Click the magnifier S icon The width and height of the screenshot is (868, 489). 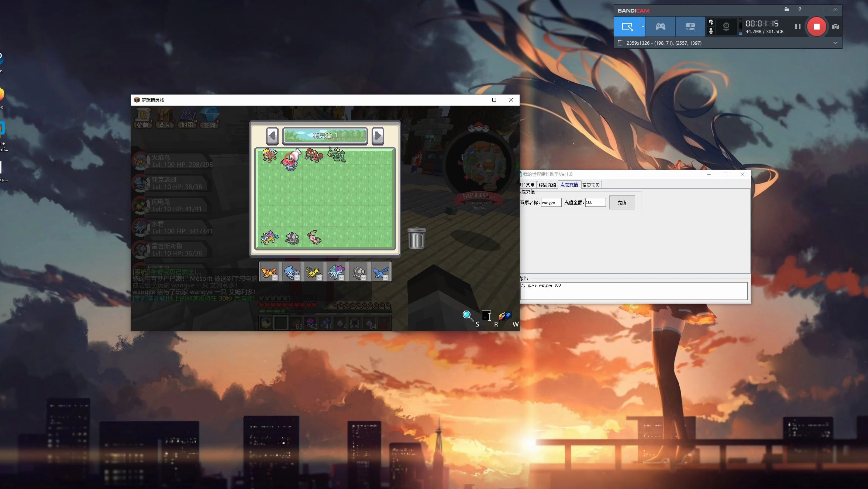tap(468, 316)
